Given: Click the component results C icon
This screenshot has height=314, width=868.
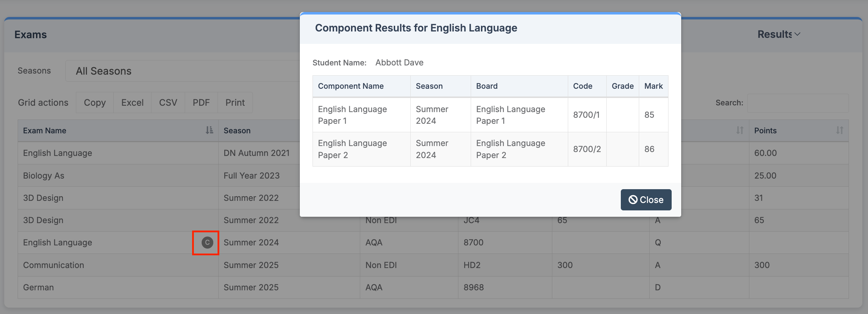Looking at the screenshot, I should tap(207, 243).
